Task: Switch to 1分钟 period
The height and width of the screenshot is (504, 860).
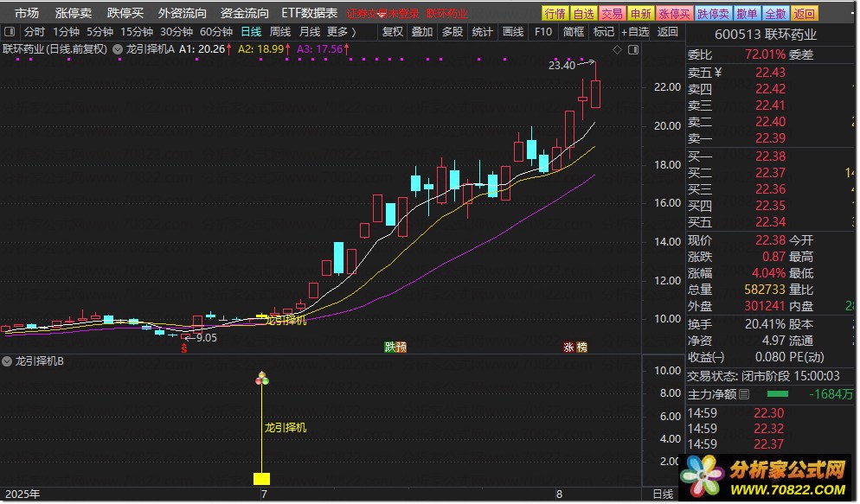Action: tap(66, 32)
